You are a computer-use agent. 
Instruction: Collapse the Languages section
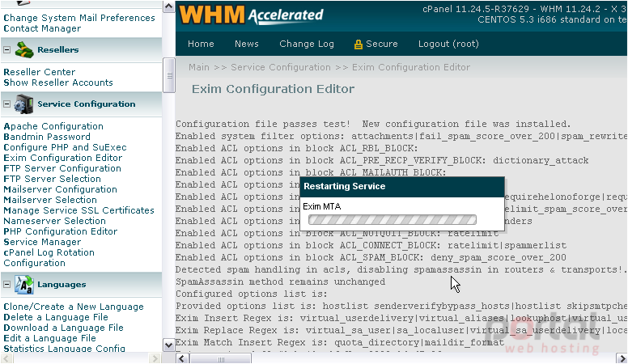click(x=6, y=284)
